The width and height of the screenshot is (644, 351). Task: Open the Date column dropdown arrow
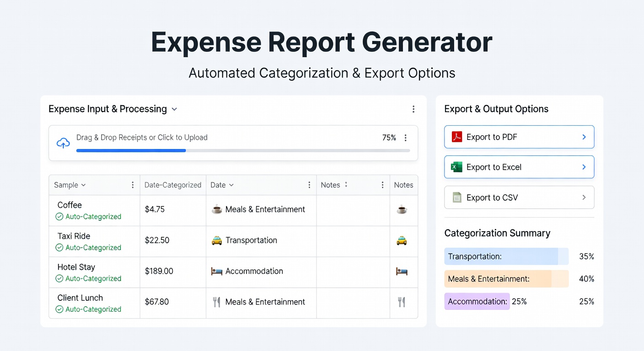pyautogui.click(x=231, y=185)
